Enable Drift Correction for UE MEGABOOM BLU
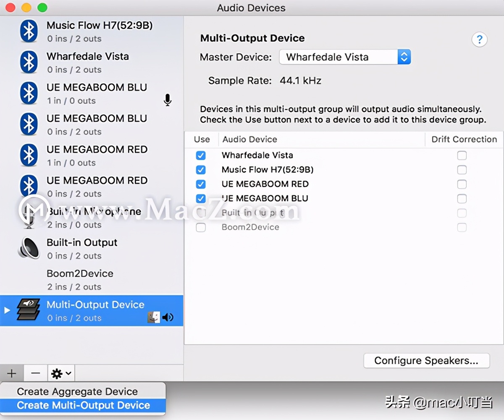The width and height of the screenshot is (504, 420). pos(462,198)
